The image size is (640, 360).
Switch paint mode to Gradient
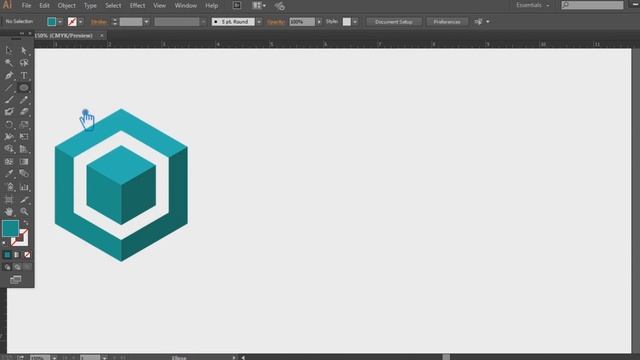pos(17,255)
